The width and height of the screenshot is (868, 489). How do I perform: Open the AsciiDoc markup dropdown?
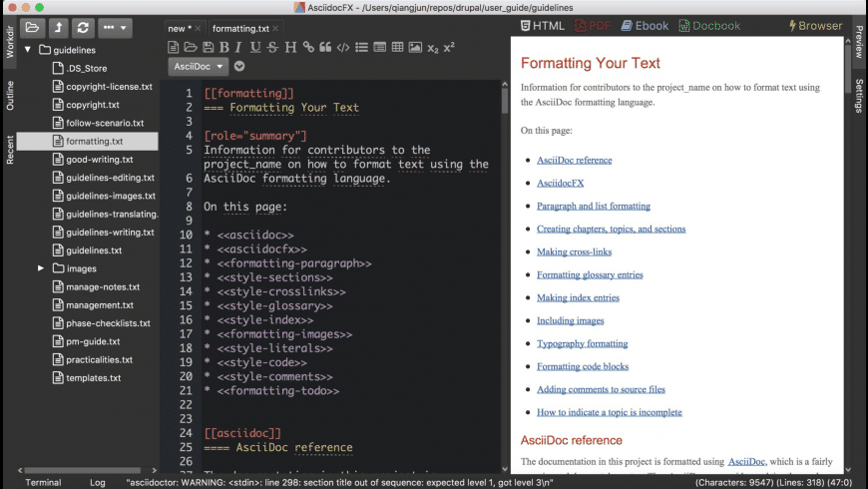pyautogui.click(x=200, y=67)
